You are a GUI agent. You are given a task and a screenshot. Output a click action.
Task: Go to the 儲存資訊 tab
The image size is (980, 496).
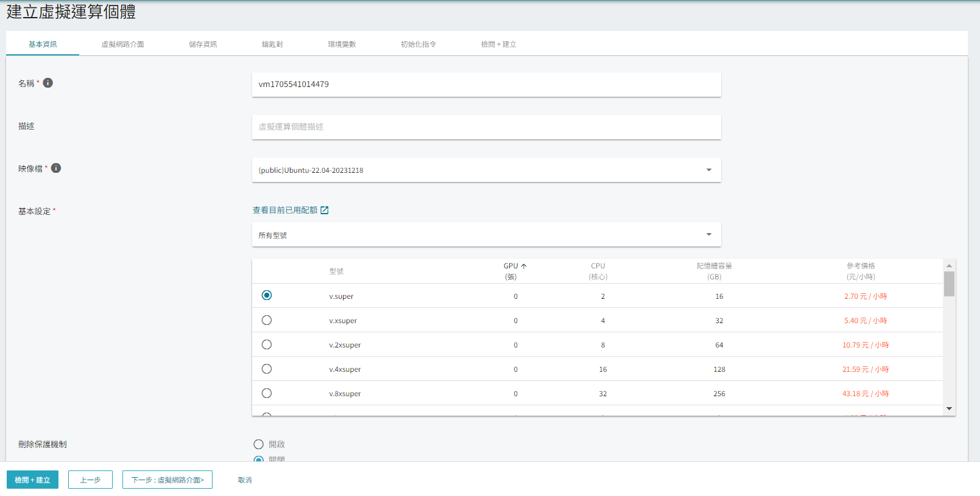pyautogui.click(x=203, y=44)
